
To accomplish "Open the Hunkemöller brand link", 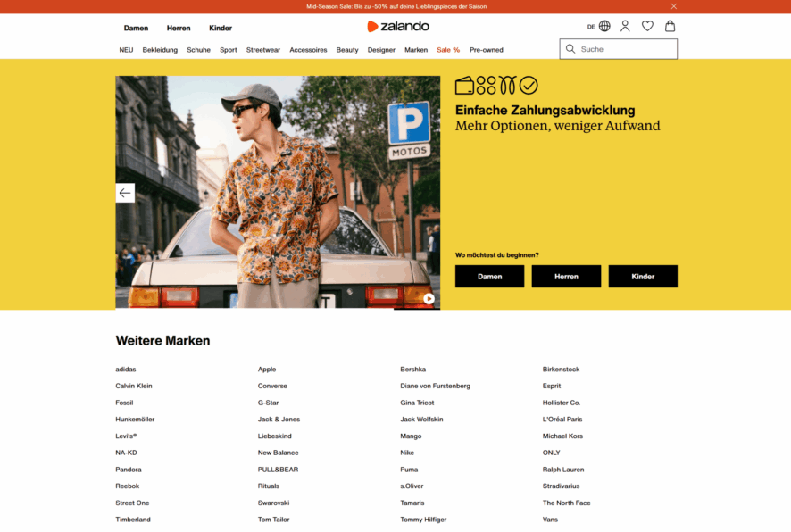I will pos(135,419).
